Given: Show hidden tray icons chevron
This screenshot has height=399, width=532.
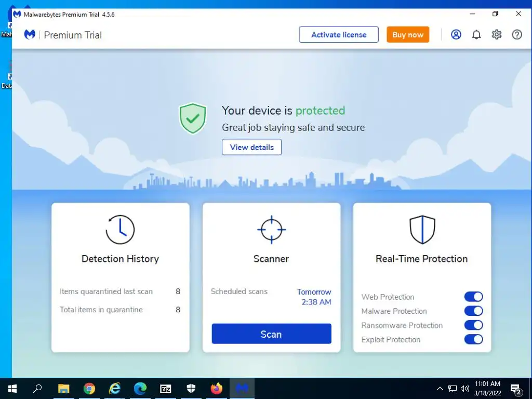Looking at the screenshot, I should [440, 389].
